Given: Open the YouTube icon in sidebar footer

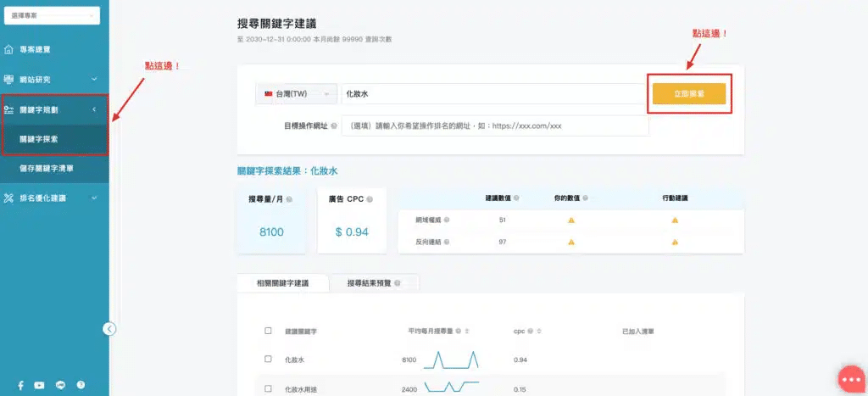Looking at the screenshot, I should pyautogui.click(x=40, y=384).
